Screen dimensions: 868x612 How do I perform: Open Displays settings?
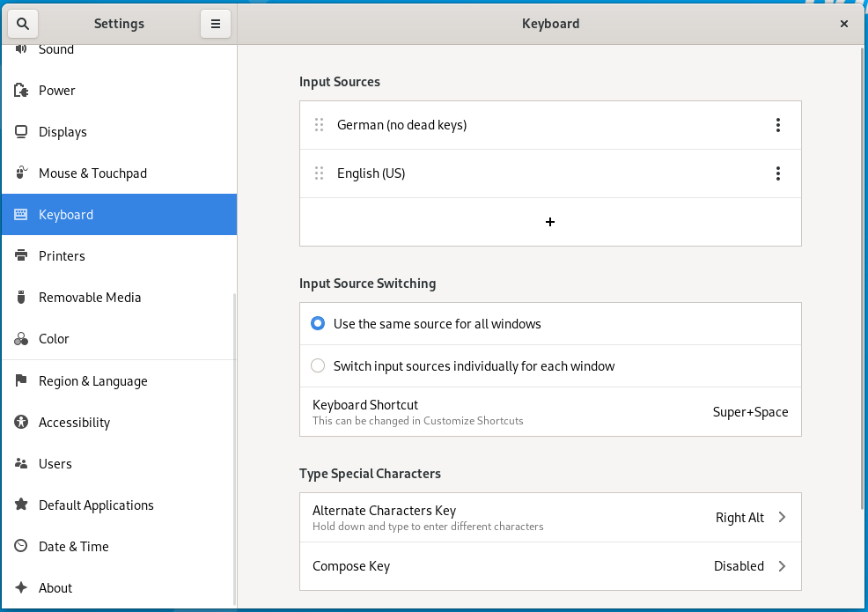119,132
